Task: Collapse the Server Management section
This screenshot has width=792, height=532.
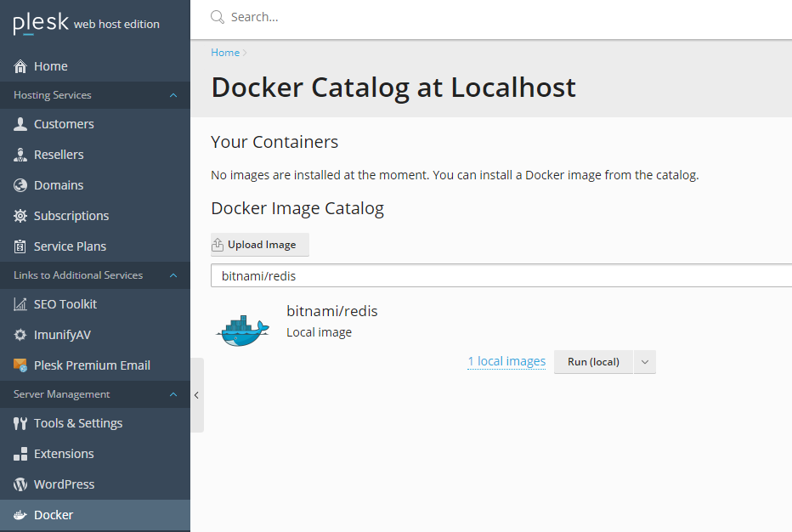Action: (x=173, y=394)
